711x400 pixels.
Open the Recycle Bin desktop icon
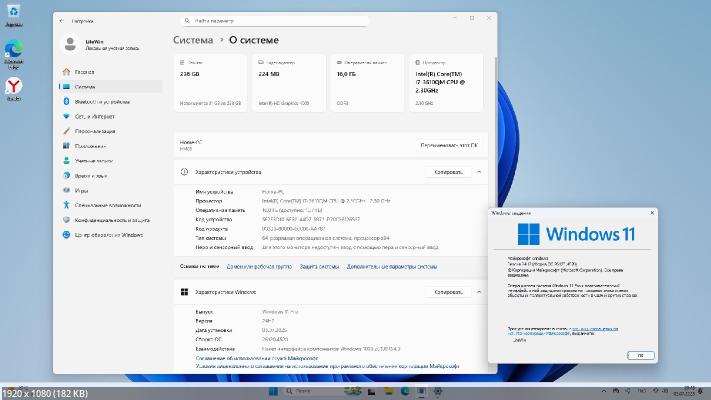coord(14,15)
